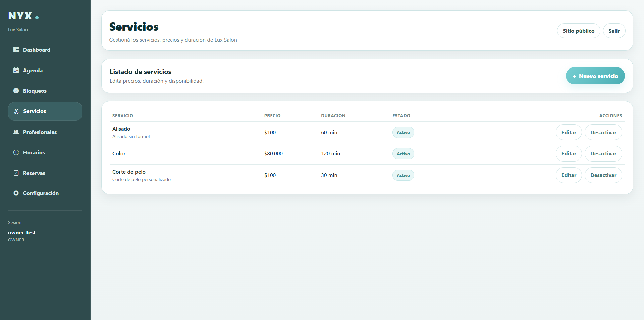
Task: Click the Profesionales people icon
Action: (x=16, y=132)
